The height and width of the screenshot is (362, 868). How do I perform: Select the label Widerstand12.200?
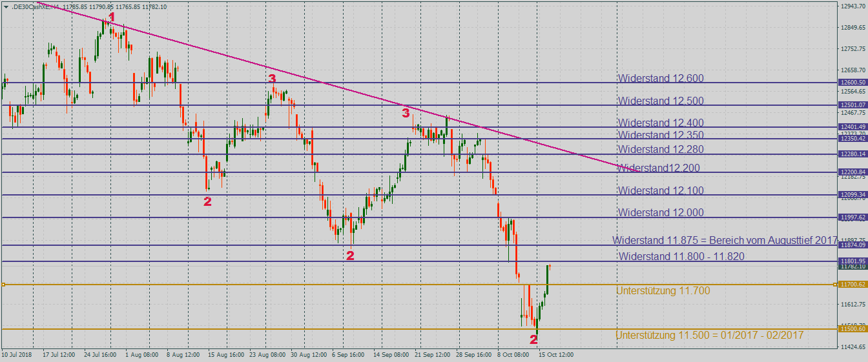click(x=659, y=168)
